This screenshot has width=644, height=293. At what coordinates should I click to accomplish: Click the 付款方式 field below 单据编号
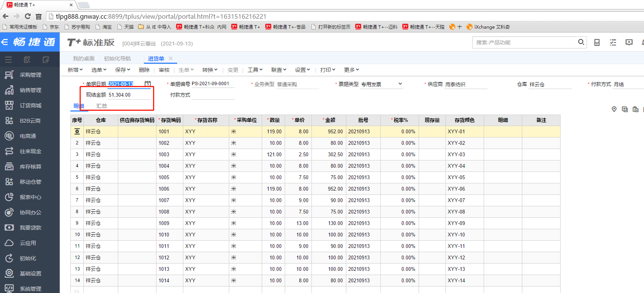213,95
